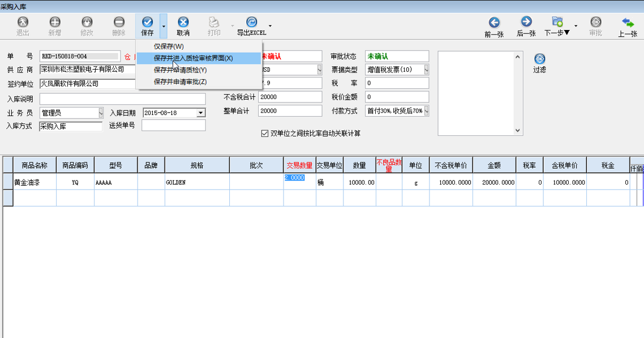Open the 票据类型 dropdown
This screenshot has height=338, width=644.
(426, 70)
